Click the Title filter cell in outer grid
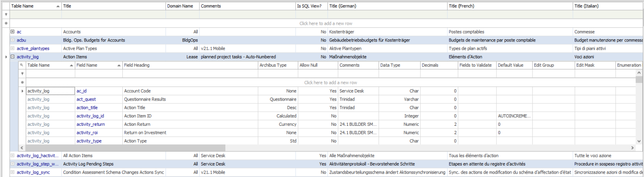 pos(113,15)
